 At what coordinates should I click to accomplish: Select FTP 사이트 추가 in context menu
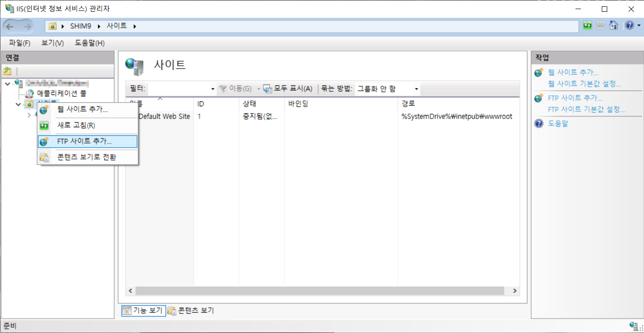(x=84, y=142)
